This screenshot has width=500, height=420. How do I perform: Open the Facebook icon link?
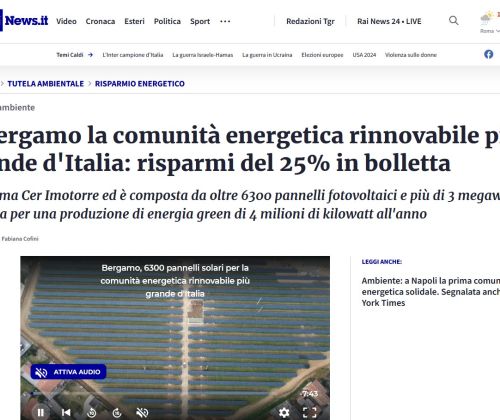point(489,54)
